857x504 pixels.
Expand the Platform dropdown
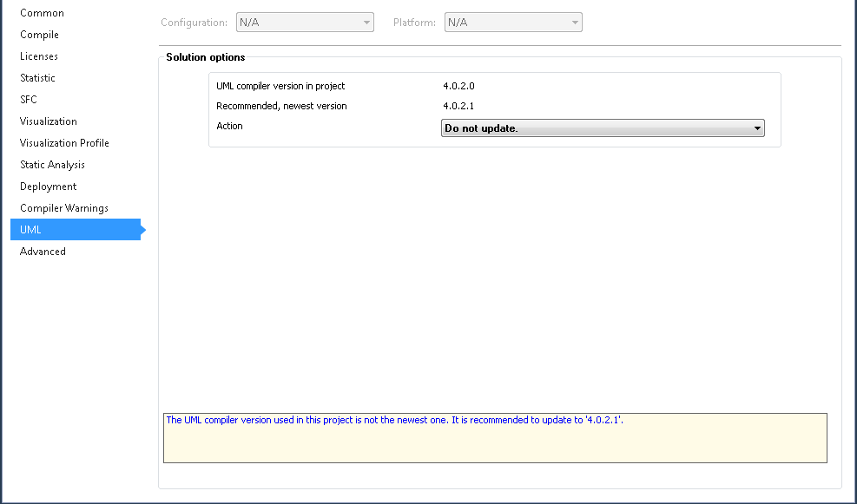pos(512,23)
